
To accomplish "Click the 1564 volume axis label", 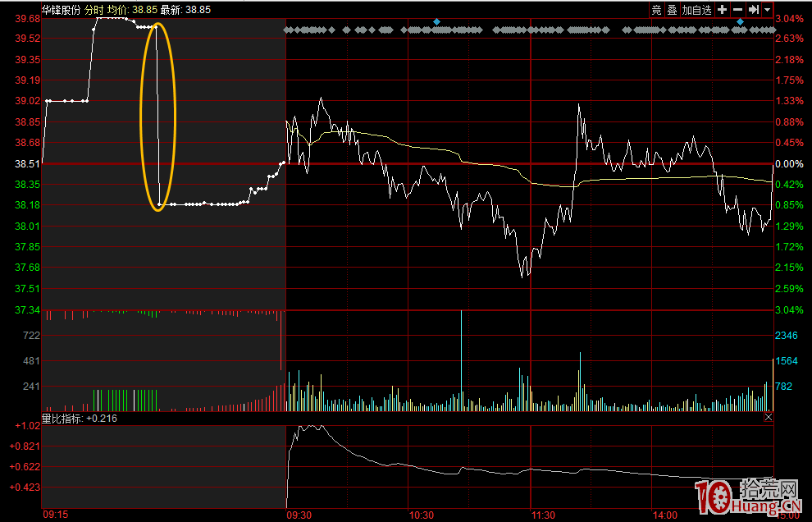I will (786, 361).
